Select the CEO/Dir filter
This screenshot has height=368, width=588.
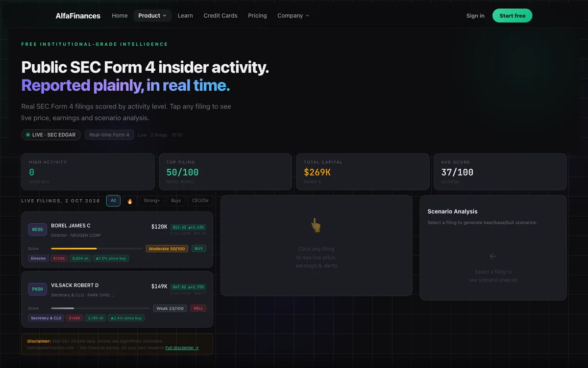pos(200,201)
